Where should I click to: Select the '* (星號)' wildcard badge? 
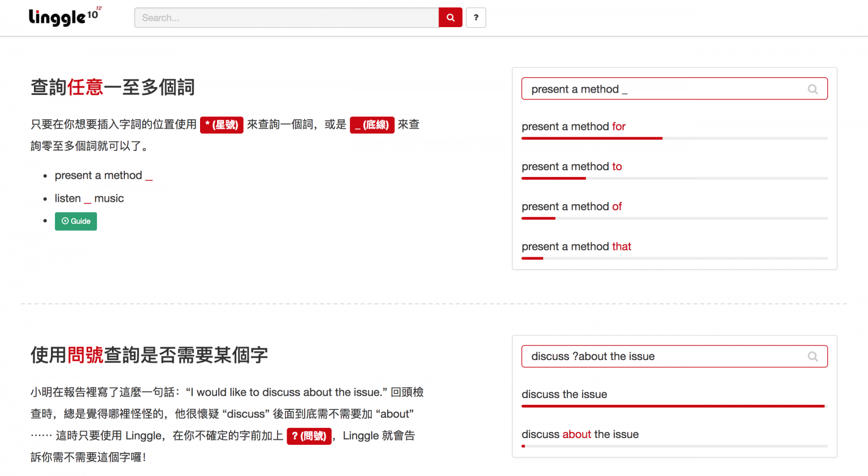point(222,125)
